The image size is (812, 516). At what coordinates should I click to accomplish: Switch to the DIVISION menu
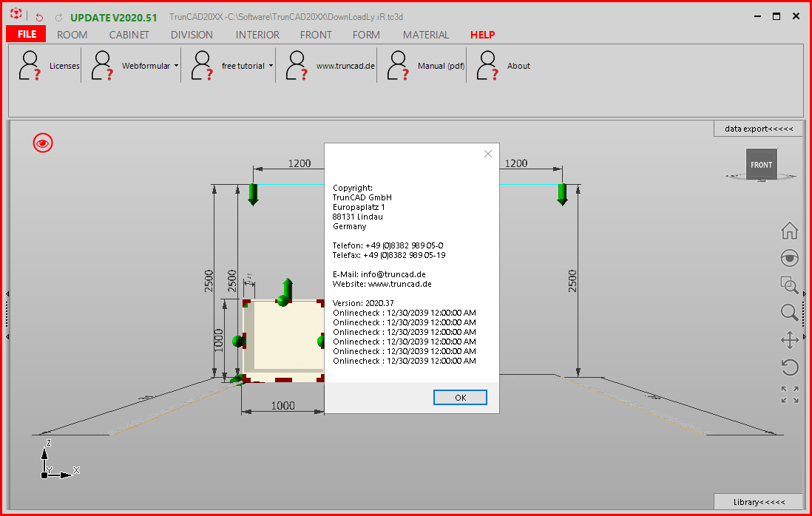pos(192,35)
